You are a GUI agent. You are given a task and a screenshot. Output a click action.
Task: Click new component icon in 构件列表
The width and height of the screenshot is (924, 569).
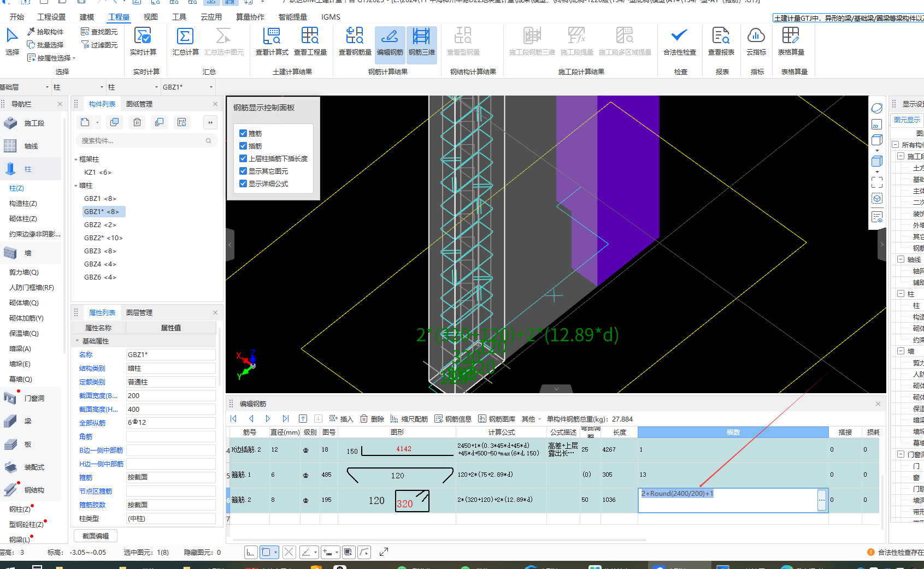pyautogui.click(x=85, y=122)
